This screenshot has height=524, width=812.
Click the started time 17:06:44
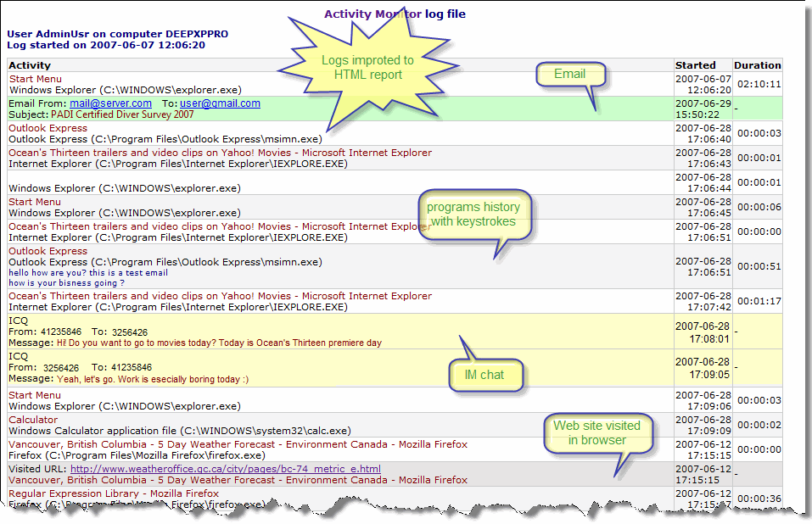pyautogui.click(x=709, y=188)
